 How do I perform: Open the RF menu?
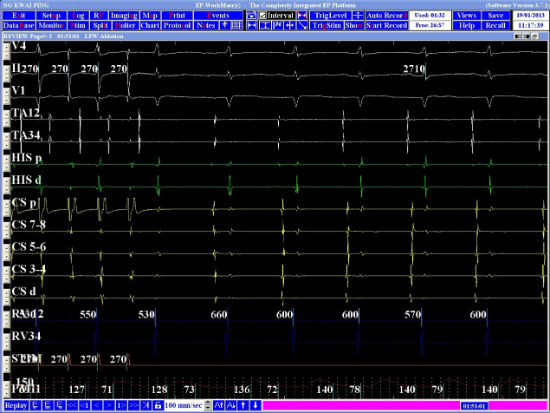98,15
